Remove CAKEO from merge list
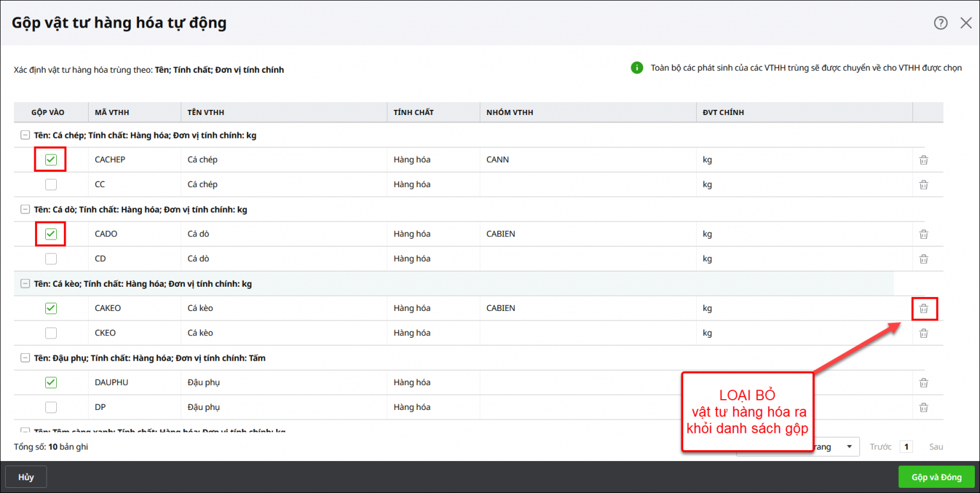Viewport: 980px width, 493px height. click(x=923, y=308)
